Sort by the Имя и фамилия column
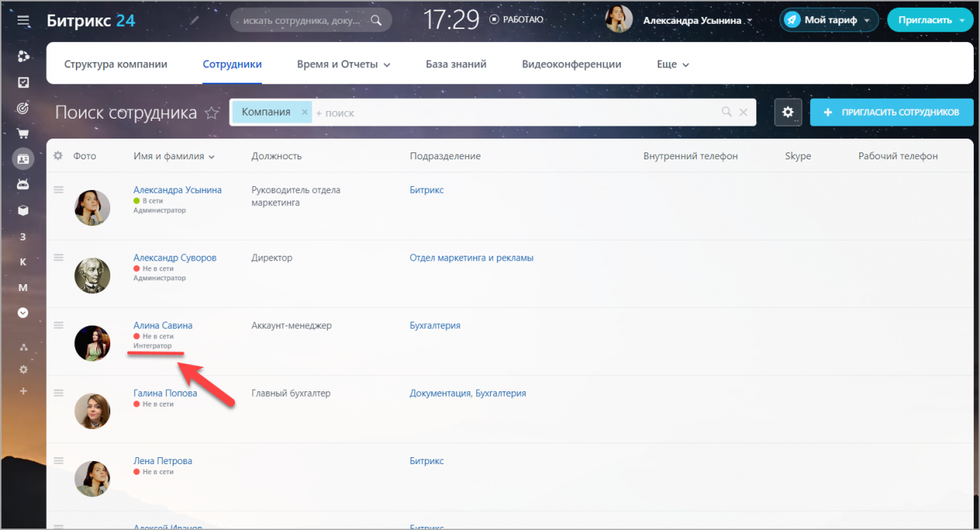 point(174,156)
